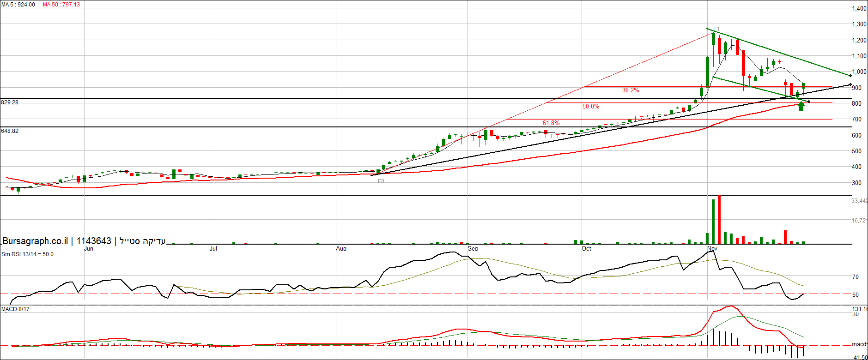Image resolution: width=868 pixels, height=360 pixels.
Task: Select the lower green channel line endpoint
Action: 809,102
